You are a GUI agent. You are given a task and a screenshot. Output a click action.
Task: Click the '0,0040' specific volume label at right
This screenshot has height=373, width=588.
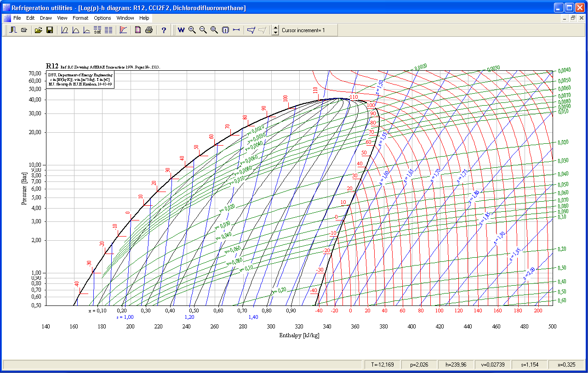pos(564,71)
